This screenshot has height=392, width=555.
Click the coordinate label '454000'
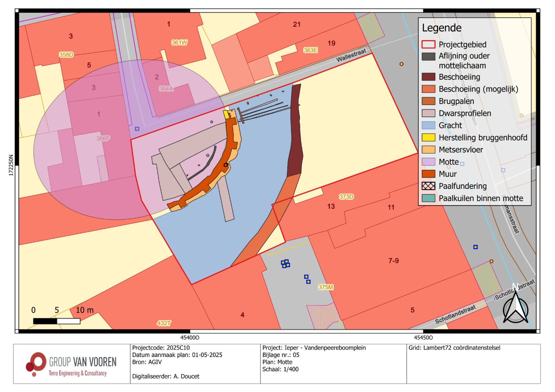pyautogui.click(x=190, y=338)
